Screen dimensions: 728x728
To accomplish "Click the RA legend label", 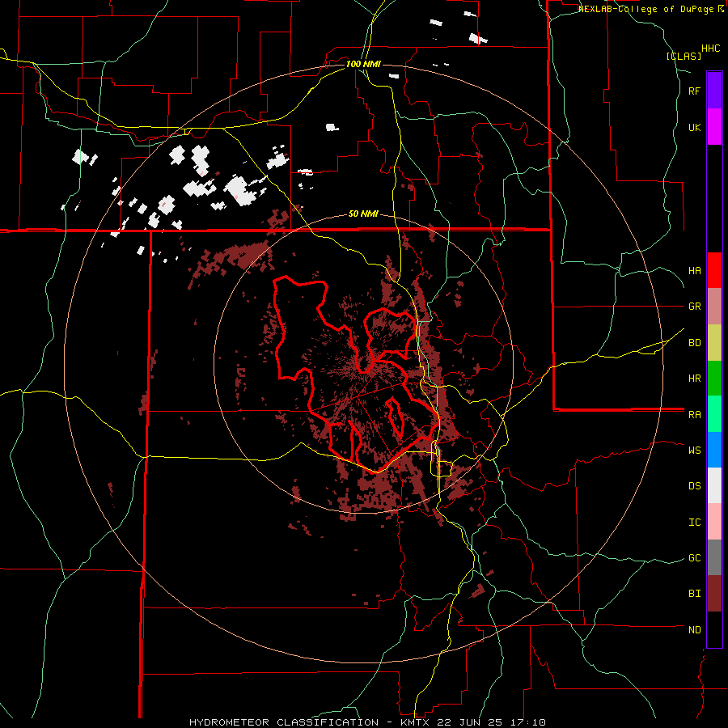I will [694, 415].
